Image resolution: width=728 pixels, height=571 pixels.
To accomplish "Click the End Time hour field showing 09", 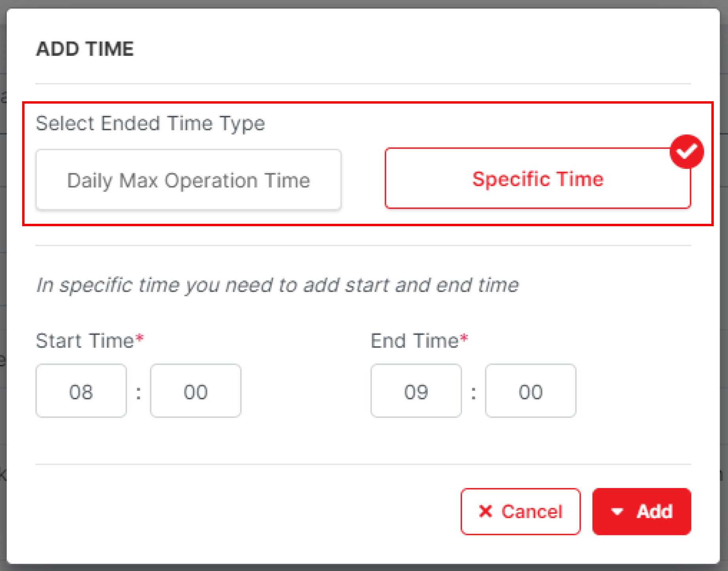I will (x=416, y=391).
